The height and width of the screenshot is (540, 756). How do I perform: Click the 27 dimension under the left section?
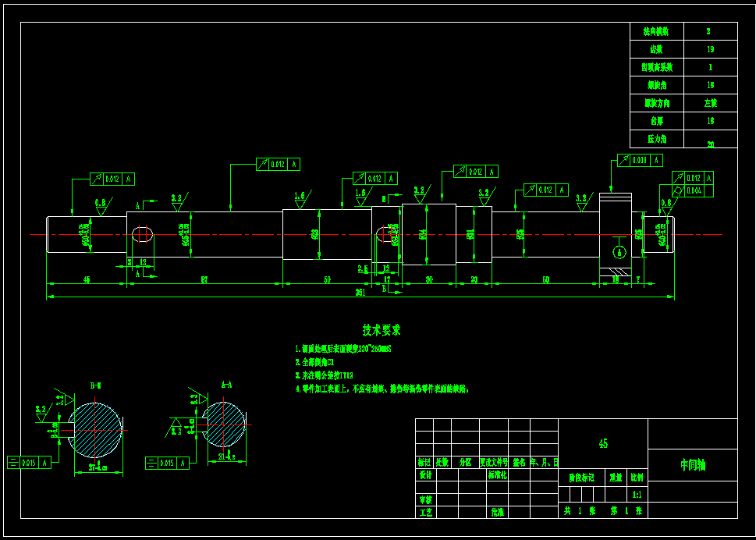point(98,467)
